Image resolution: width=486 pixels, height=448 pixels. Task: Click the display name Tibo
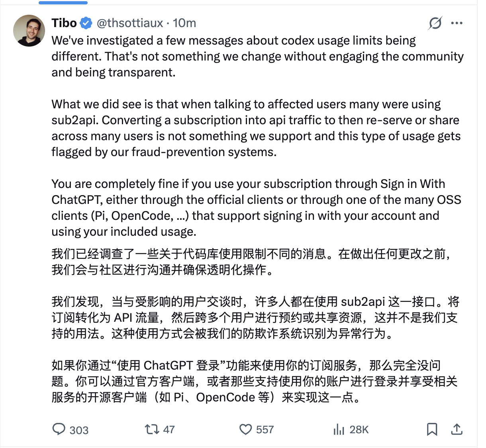[x=64, y=23]
